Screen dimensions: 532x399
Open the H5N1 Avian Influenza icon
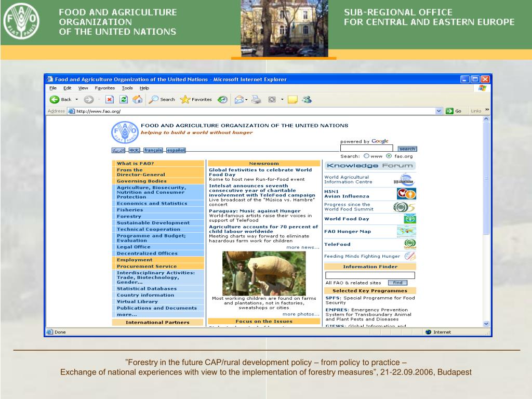pos(406,194)
